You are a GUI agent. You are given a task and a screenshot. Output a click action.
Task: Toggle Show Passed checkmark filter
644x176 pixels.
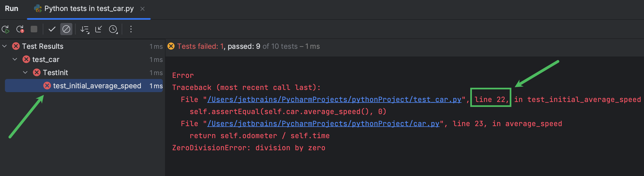[52, 29]
